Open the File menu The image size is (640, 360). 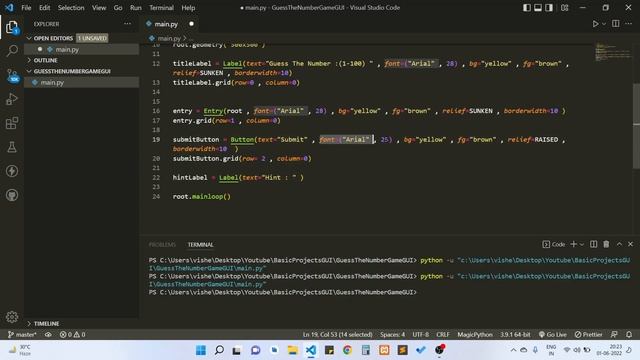26,8
